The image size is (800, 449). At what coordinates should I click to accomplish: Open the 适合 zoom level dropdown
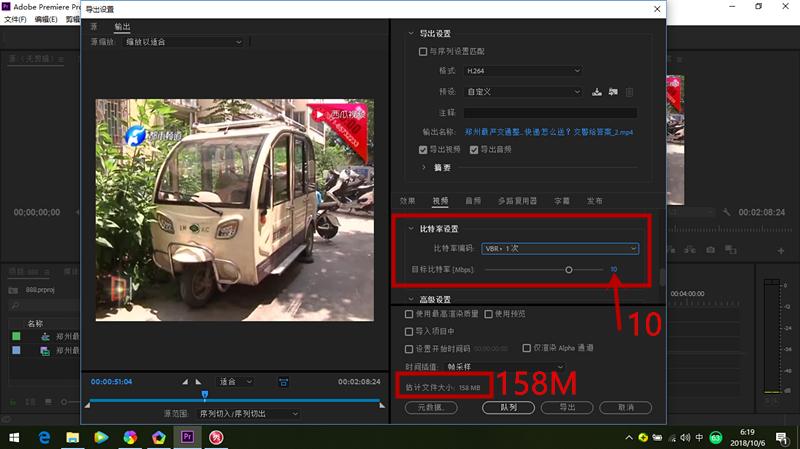point(235,382)
